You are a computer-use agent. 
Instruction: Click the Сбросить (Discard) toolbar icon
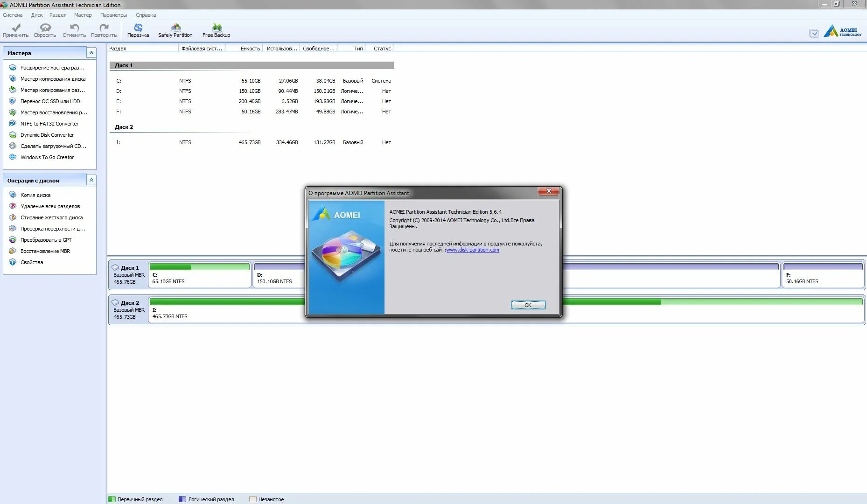(x=45, y=28)
